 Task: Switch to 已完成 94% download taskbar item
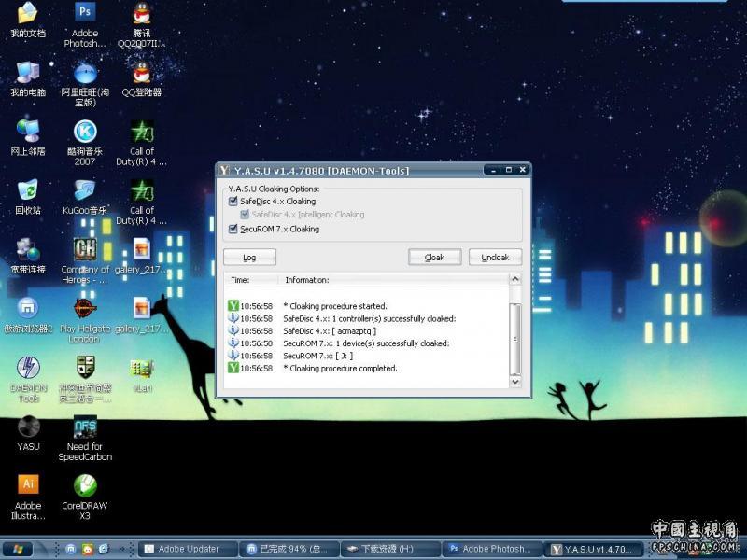pos(289,549)
